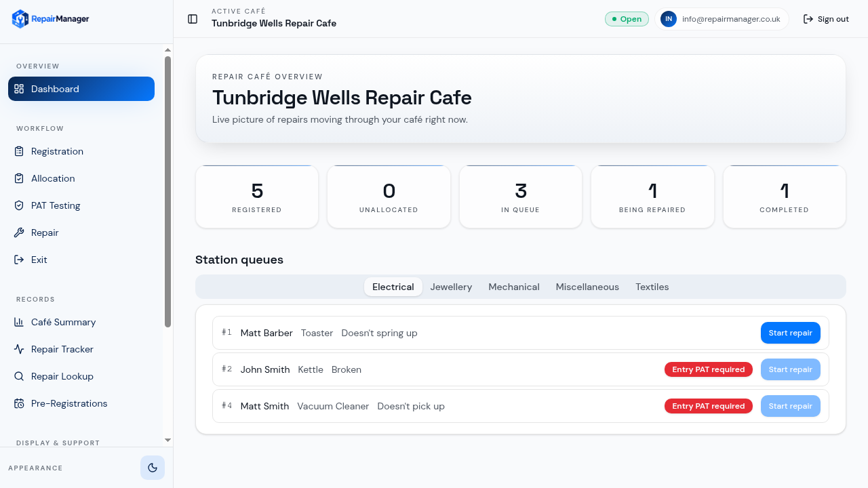Click the Unallocated count card
This screenshot has height=488, width=868.
389,197
